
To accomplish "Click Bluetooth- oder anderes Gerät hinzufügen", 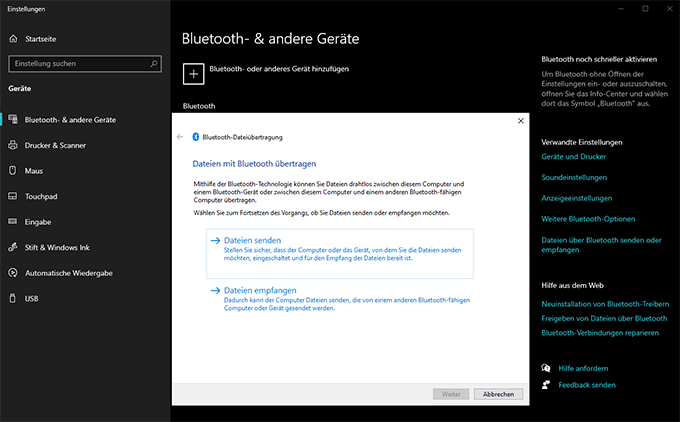I will 266,74.
